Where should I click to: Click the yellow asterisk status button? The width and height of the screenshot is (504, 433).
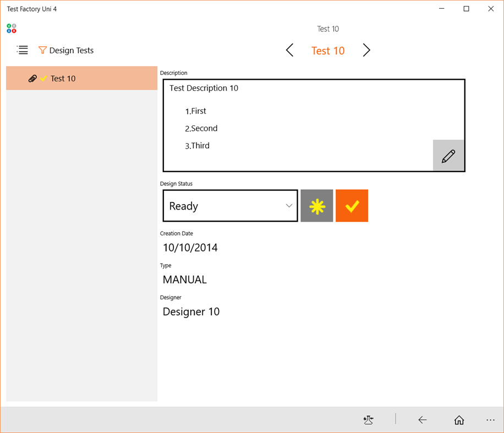316,206
